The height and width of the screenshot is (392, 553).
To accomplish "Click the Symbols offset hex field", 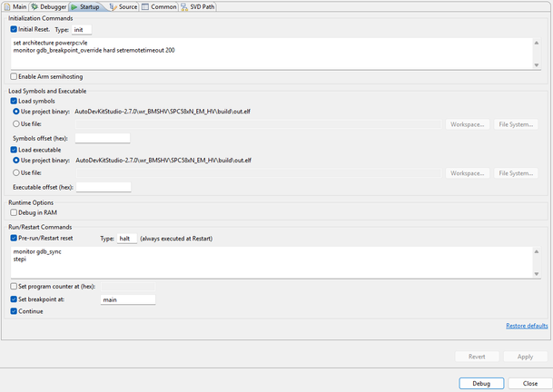I will 103,138.
